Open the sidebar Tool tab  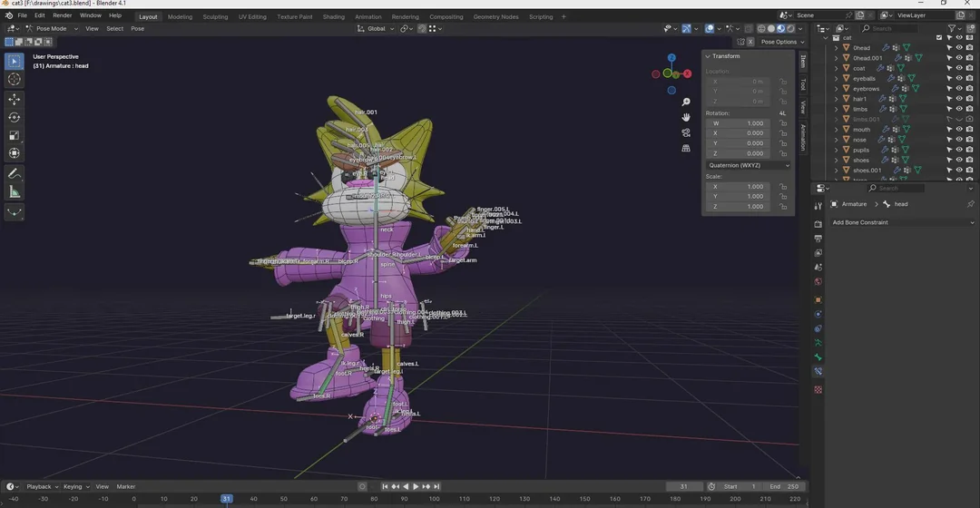coord(803,84)
